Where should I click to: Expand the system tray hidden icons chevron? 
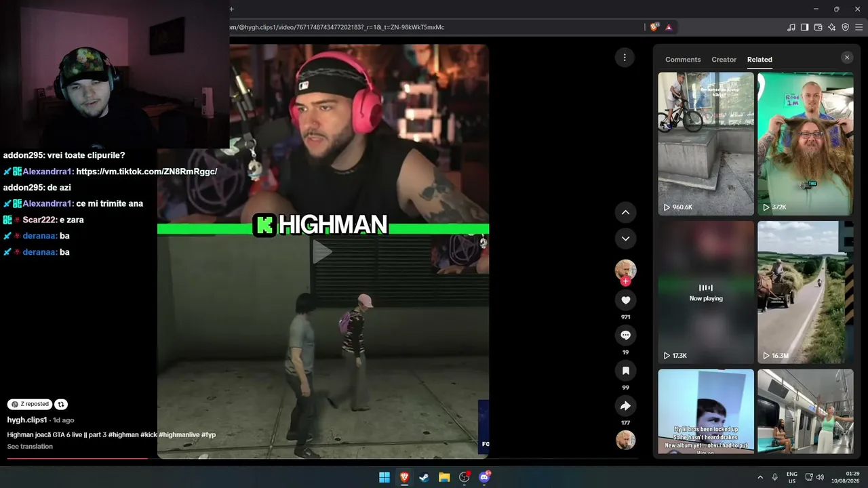[x=760, y=477]
